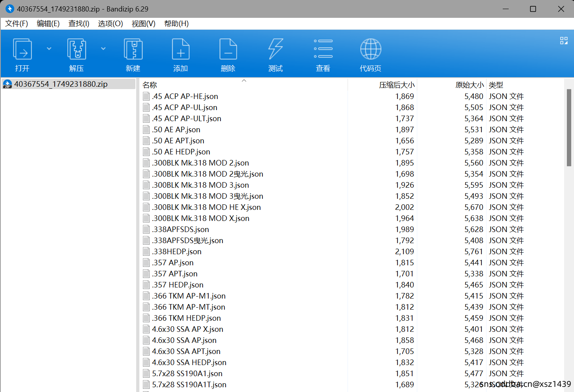Select file .300BLK Mk.318 MOD HE X.json
Screen dimensions: 574x392
click(x=206, y=207)
